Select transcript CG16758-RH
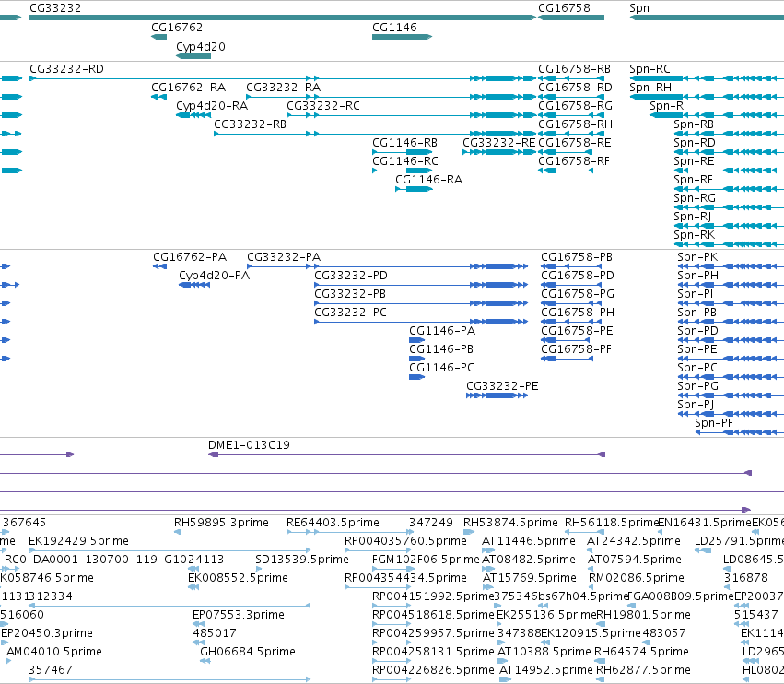Image resolution: width=784 pixels, height=684 pixels. click(x=575, y=124)
